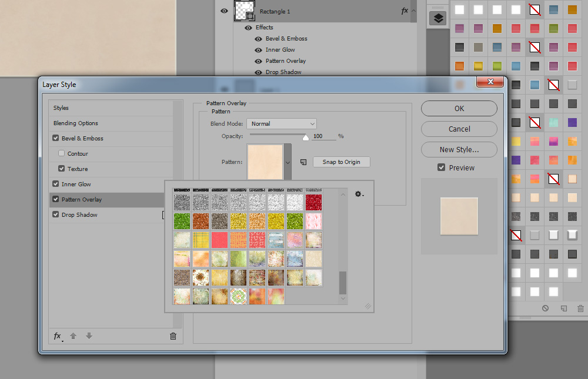Image resolution: width=588 pixels, height=379 pixels.
Task: Click the Opacity slider handle
Action: [306, 137]
